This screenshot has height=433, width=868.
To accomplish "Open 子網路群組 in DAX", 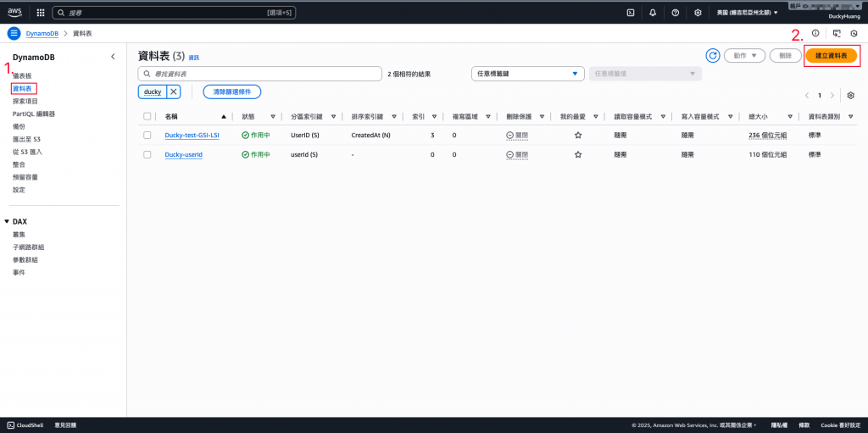I will (29, 247).
